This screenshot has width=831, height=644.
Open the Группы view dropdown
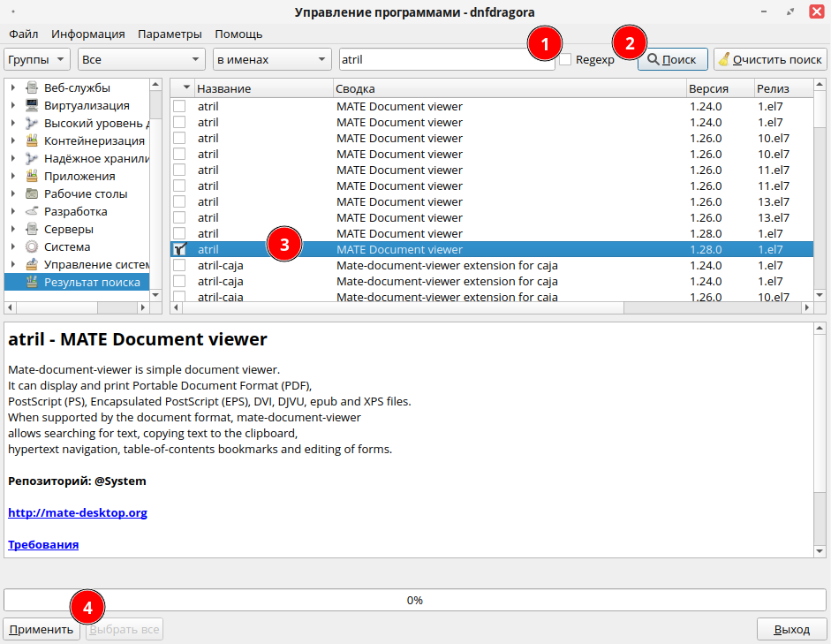37,60
